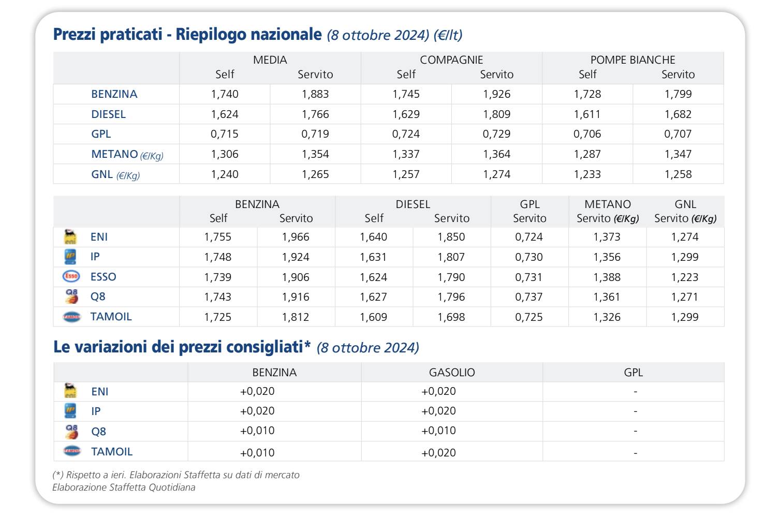Click the Tamoil logo in the price variations table
Screen dimensions: 765x532
[x=72, y=451]
